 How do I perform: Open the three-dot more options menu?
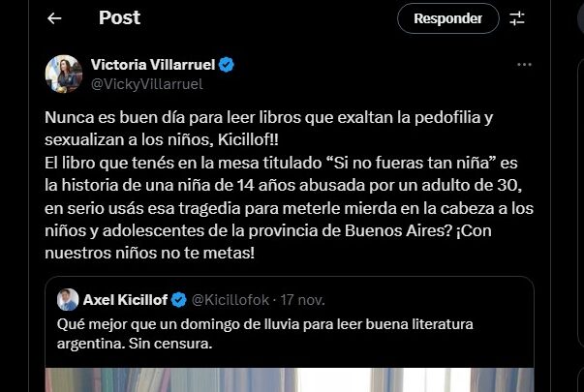pyautogui.click(x=524, y=65)
